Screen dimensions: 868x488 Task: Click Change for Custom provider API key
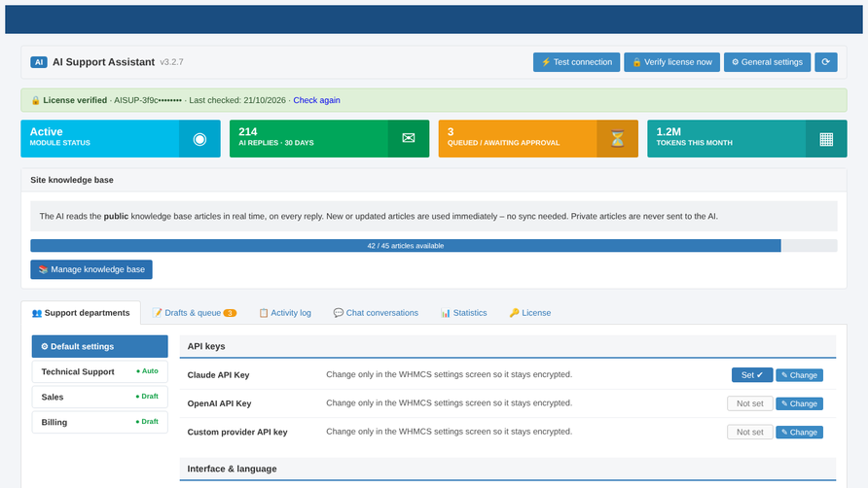(799, 433)
